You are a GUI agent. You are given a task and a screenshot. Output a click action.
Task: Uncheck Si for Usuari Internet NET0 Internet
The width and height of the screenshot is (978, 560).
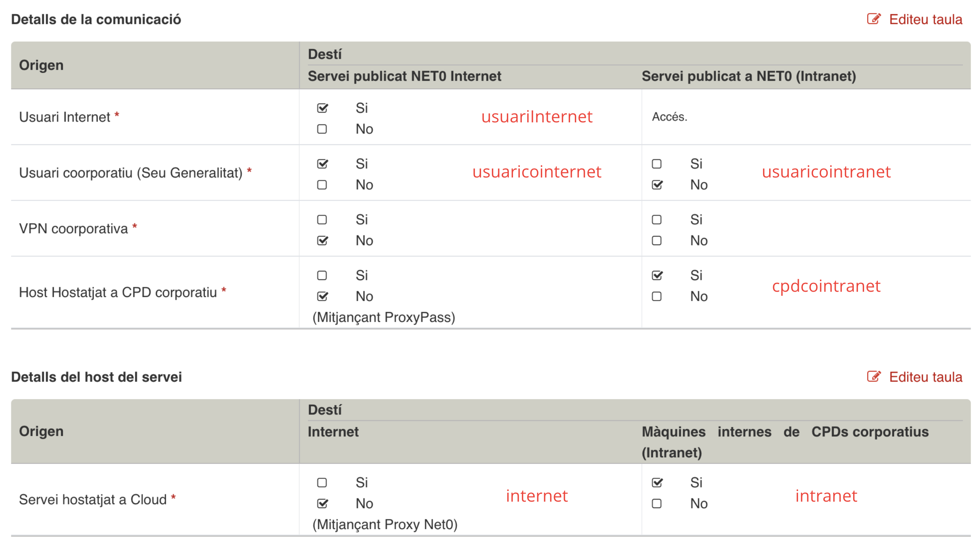coord(322,108)
